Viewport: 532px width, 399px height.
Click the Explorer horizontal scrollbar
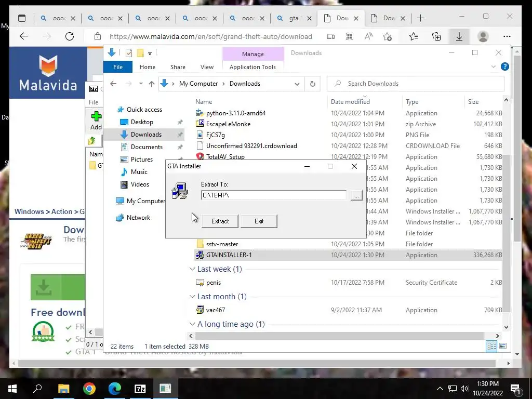click(339, 336)
